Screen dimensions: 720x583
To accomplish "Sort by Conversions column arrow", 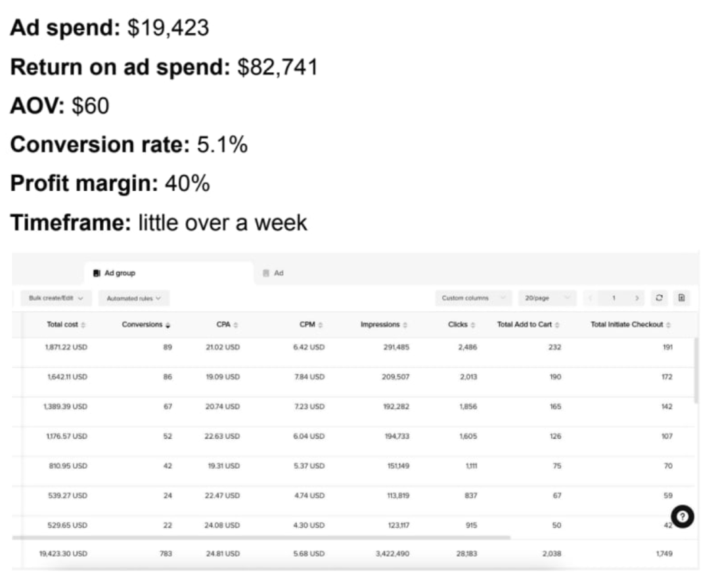I will point(168,325).
